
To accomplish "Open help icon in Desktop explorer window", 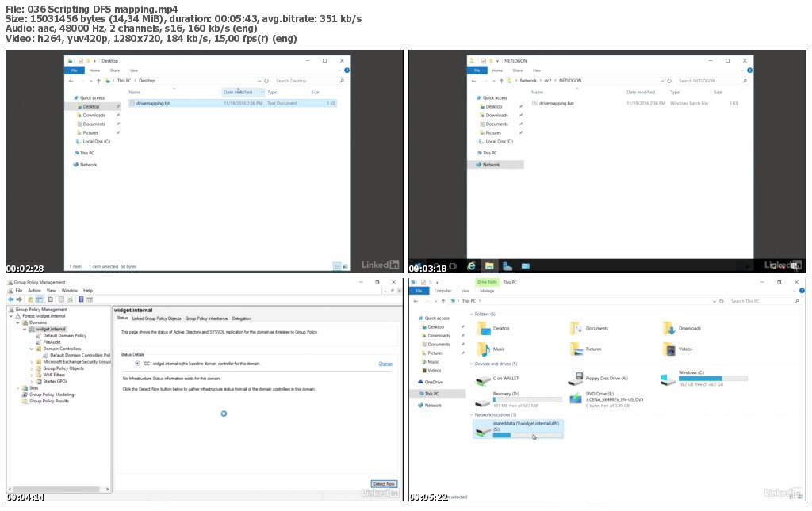I will click(347, 71).
